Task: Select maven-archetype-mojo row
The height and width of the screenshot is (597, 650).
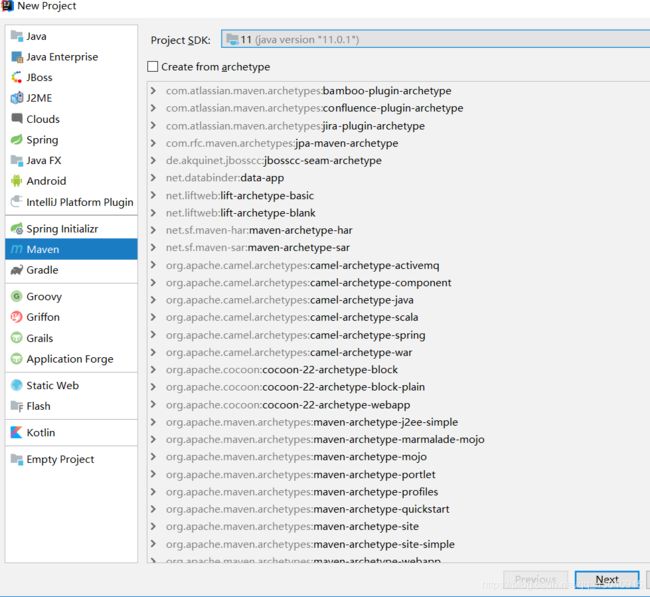Action: click(x=399, y=456)
